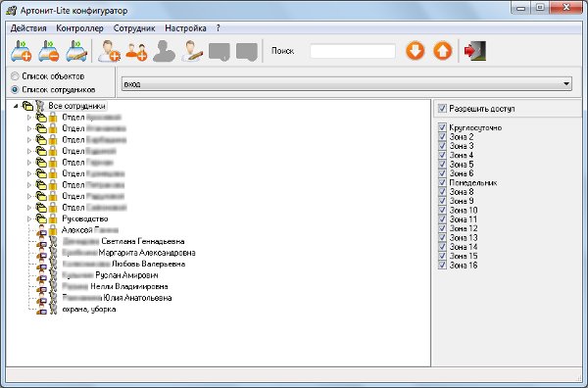Select the Руслан Амирович employee row
Viewport: 588px width, 388px height.
(x=110, y=275)
